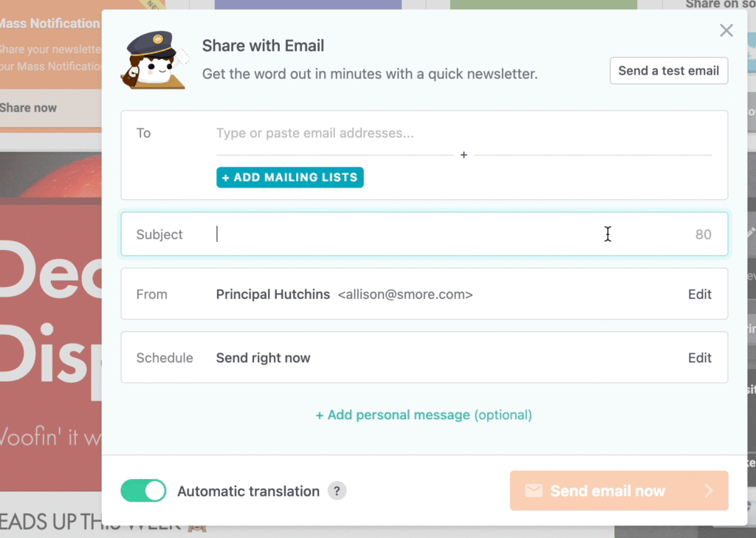Click Share now in Mass Notification card
756x538 pixels.
point(28,108)
